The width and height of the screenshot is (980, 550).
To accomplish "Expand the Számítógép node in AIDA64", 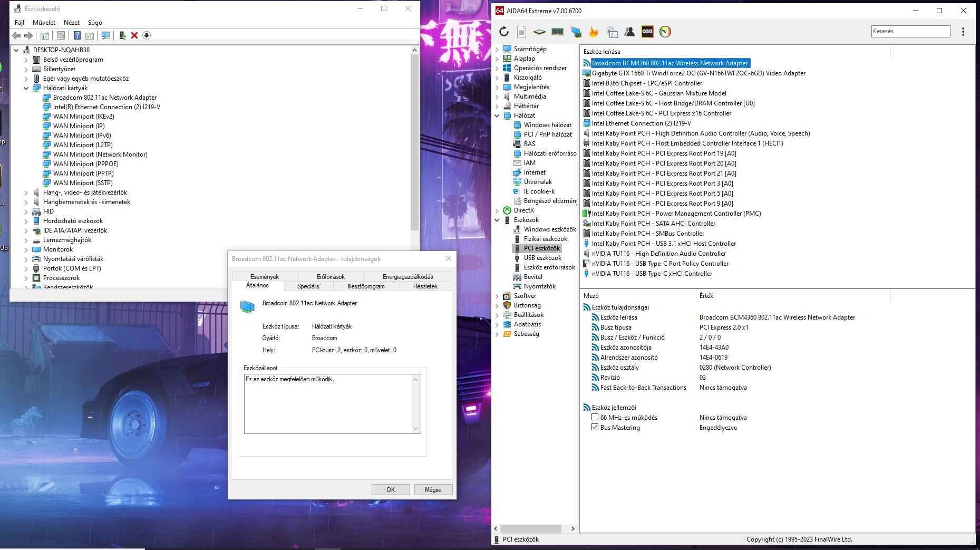I will 497,49.
